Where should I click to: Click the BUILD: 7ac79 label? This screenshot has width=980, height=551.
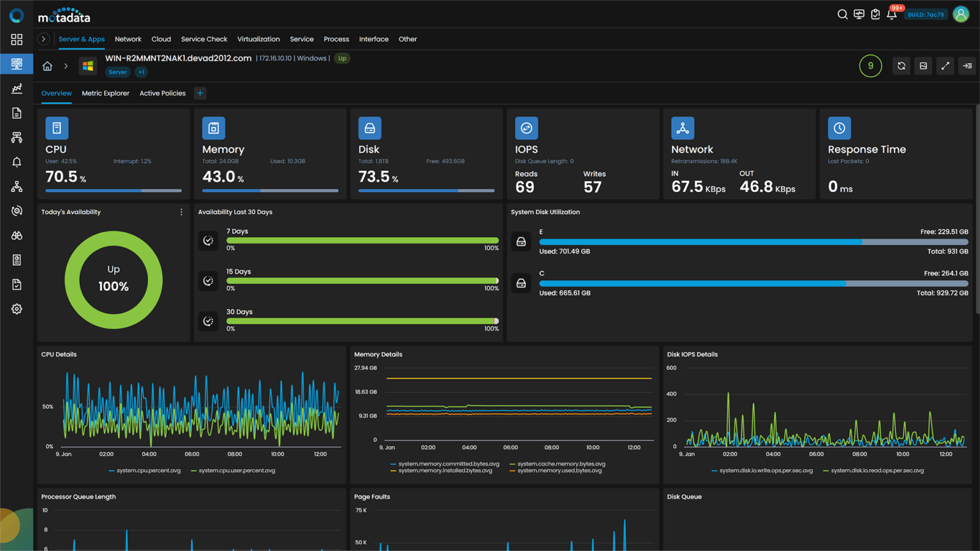coord(926,14)
